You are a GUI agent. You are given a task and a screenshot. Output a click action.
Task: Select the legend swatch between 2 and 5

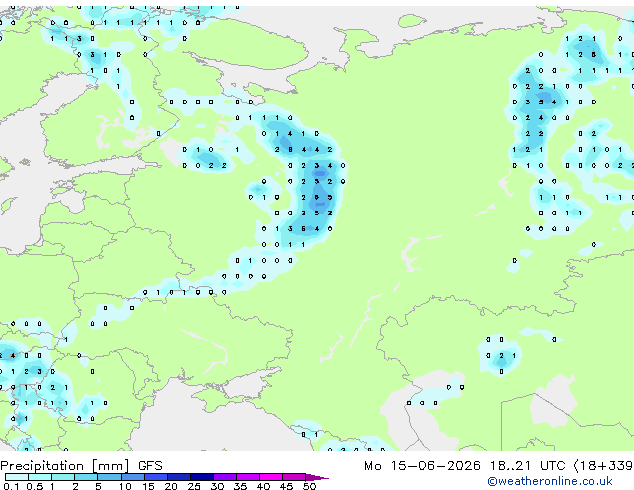[x=87, y=477]
